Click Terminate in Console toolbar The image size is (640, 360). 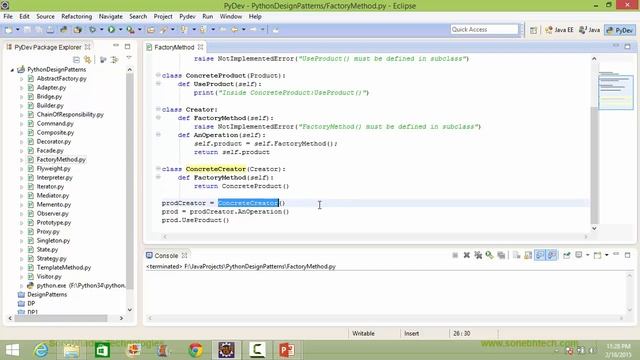coord(455,255)
